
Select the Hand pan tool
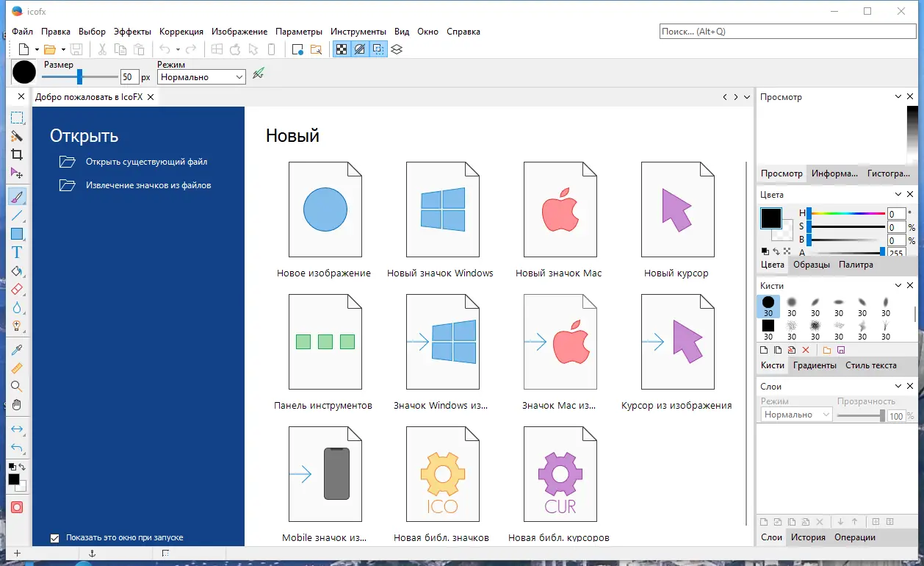16,405
